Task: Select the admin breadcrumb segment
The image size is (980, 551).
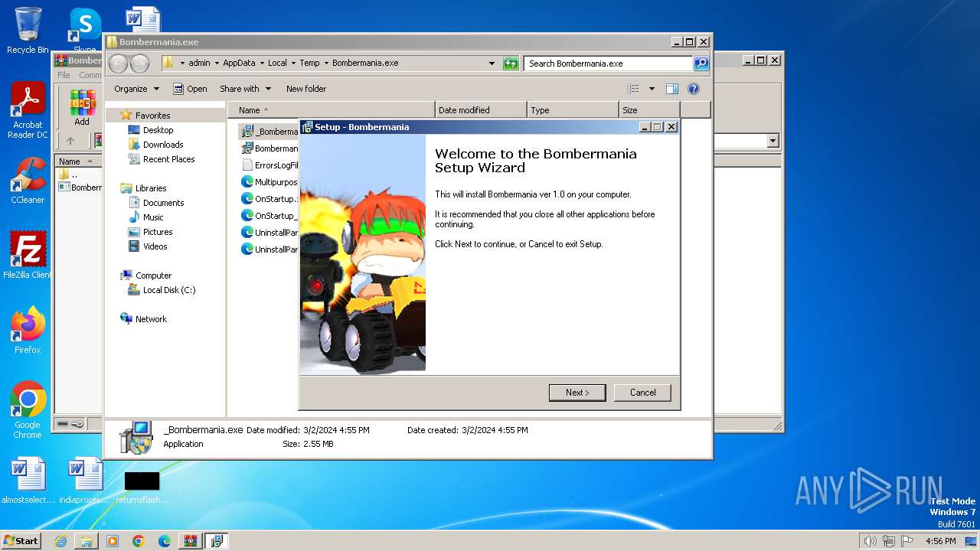Action: point(199,63)
